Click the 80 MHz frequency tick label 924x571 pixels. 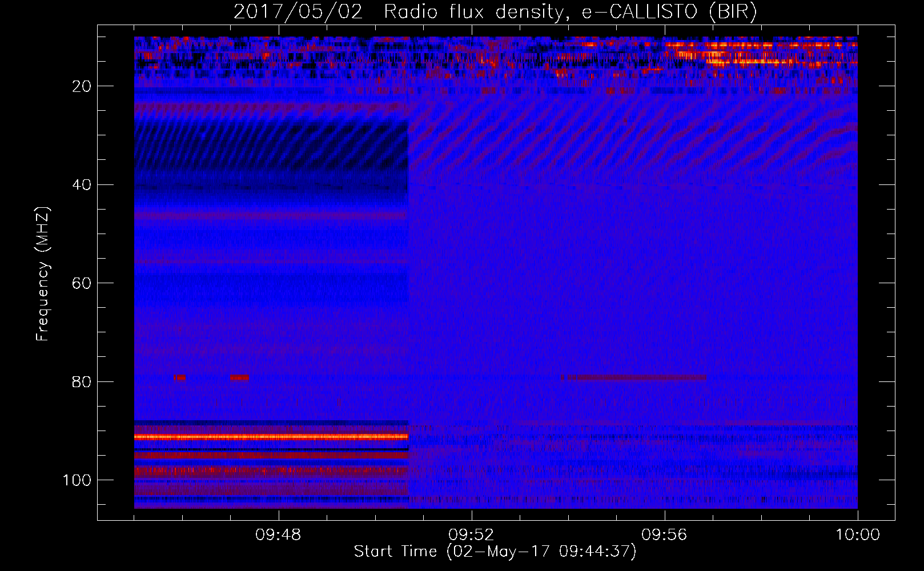(82, 381)
